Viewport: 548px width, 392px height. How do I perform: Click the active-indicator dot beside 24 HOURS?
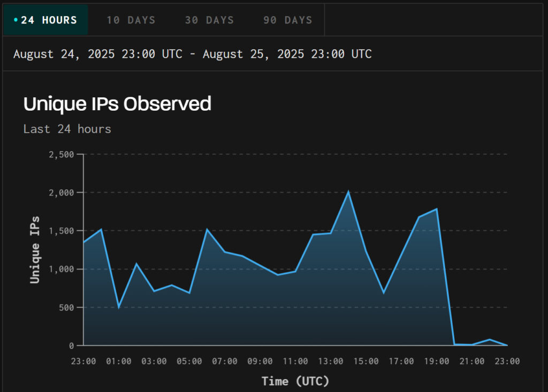coord(16,20)
